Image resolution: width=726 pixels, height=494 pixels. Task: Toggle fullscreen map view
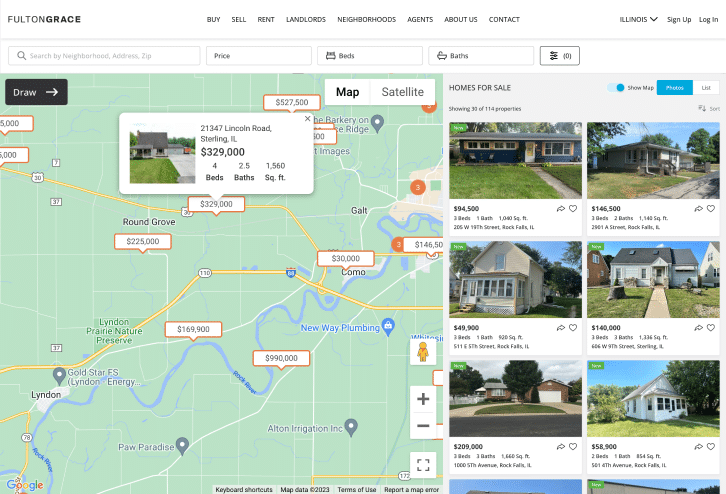point(423,464)
